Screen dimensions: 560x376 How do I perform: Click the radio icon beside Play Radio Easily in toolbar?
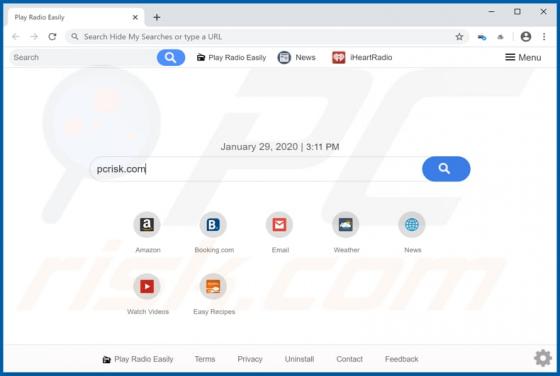coord(201,57)
